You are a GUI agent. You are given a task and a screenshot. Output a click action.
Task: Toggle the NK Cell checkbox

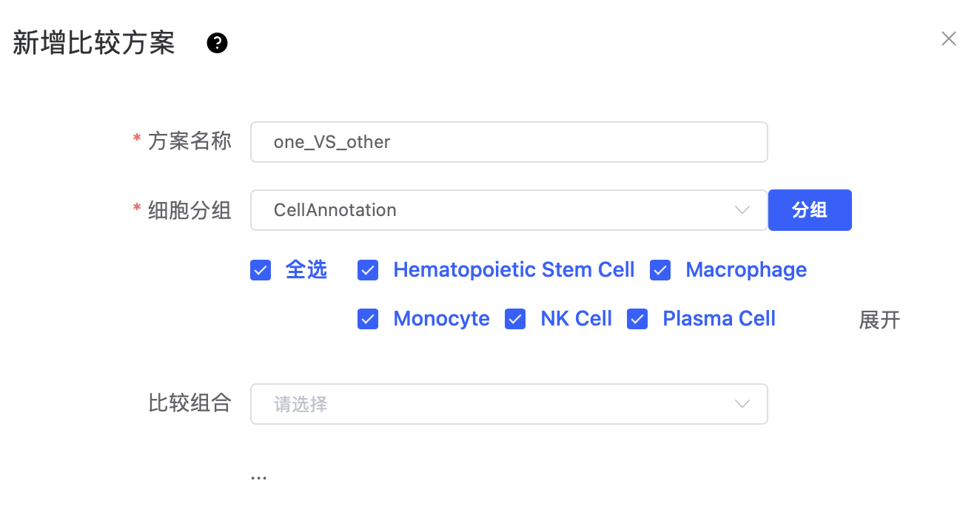click(515, 319)
